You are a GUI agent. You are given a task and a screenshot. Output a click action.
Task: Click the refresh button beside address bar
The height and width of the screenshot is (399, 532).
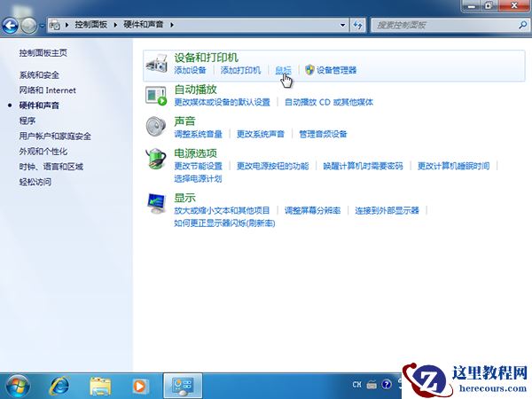pyautogui.click(x=358, y=25)
